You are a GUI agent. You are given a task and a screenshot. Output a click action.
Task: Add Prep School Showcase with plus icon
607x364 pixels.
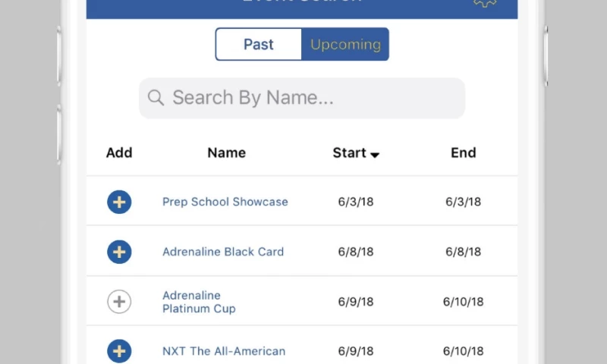(x=119, y=202)
